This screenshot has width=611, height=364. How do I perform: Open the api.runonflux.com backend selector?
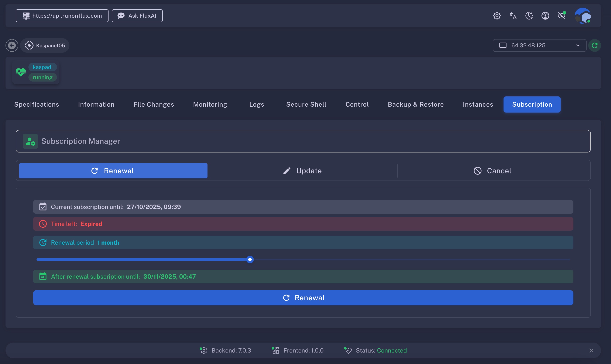62,16
